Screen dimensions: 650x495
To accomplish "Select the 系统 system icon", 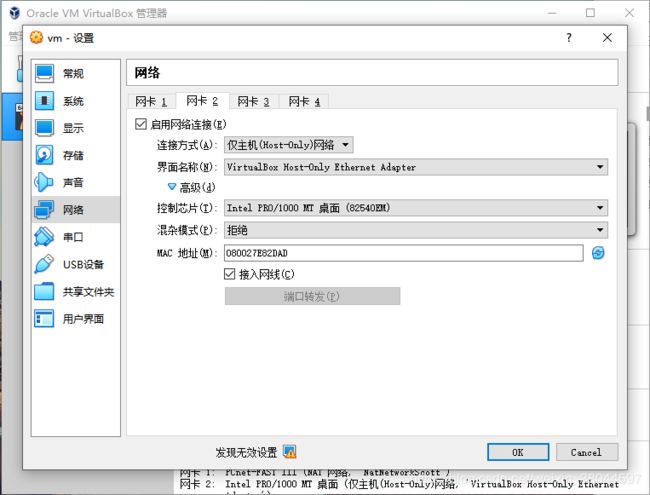I will point(44,101).
